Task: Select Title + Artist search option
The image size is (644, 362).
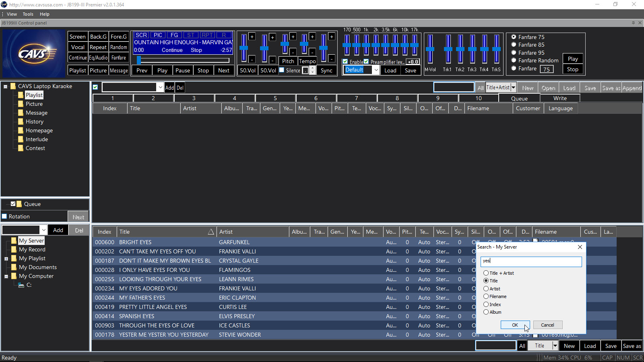Action: [x=486, y=273]
